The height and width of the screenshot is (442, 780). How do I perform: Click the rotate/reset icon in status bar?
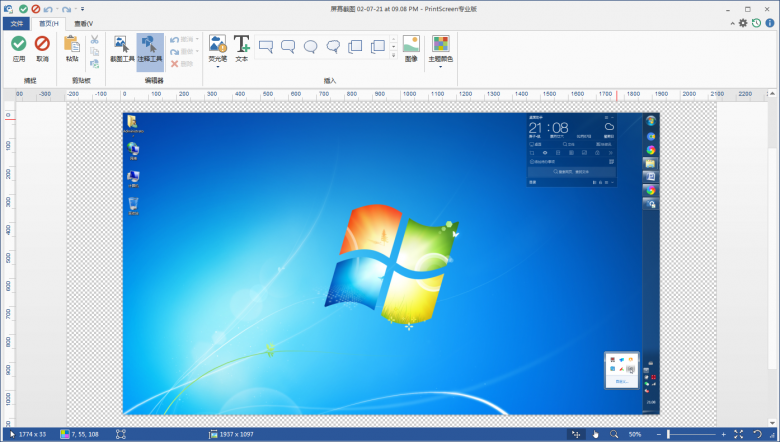click(x=757, y=434)
